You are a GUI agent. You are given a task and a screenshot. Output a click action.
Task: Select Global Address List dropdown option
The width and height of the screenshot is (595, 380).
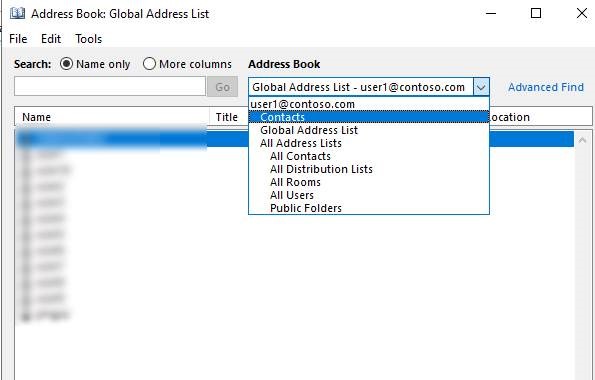pos(369,130)
